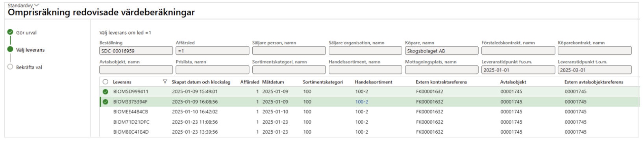Select delivery BIOM5D999411
The image size is (644, 145).
(131, 91)
